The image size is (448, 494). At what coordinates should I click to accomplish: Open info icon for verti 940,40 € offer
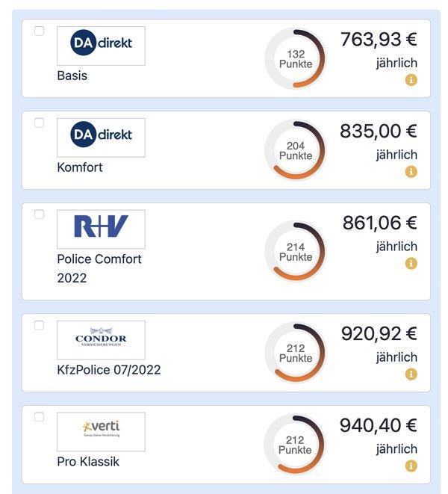411,466
